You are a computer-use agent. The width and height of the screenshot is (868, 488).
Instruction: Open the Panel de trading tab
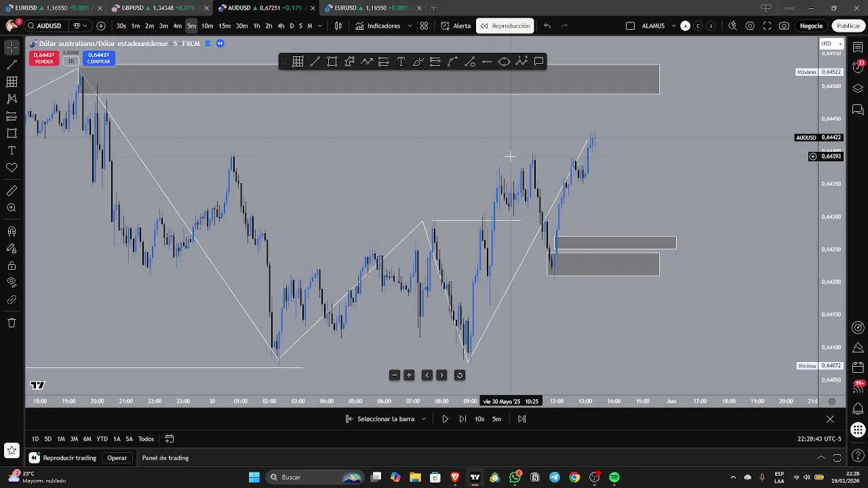click(x=165, y=458)
